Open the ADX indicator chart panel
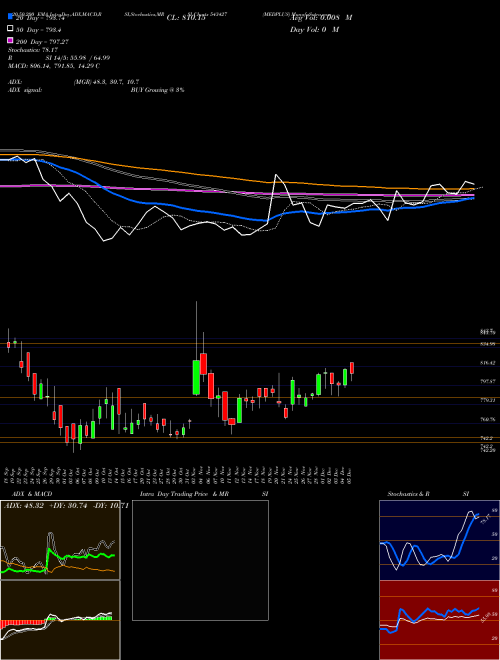The width and height of the screenshot is (500, 660). coord(60,540)
